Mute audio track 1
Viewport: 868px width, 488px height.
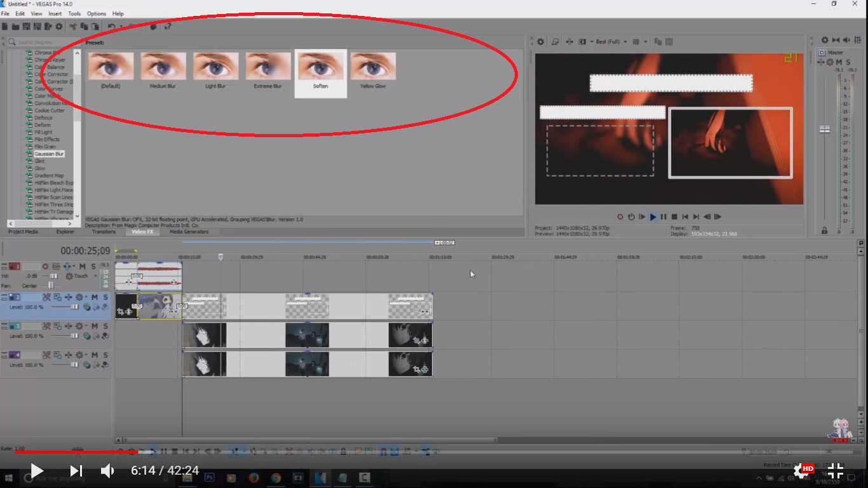[82, 266]
